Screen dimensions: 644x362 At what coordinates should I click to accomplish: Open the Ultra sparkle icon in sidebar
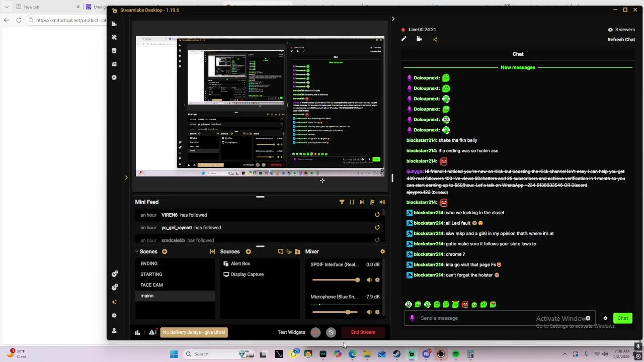114,302
